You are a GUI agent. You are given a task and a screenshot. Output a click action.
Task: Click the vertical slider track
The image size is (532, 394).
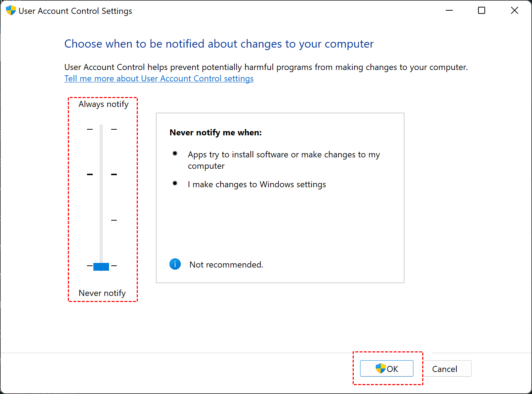tap(101, 195)
